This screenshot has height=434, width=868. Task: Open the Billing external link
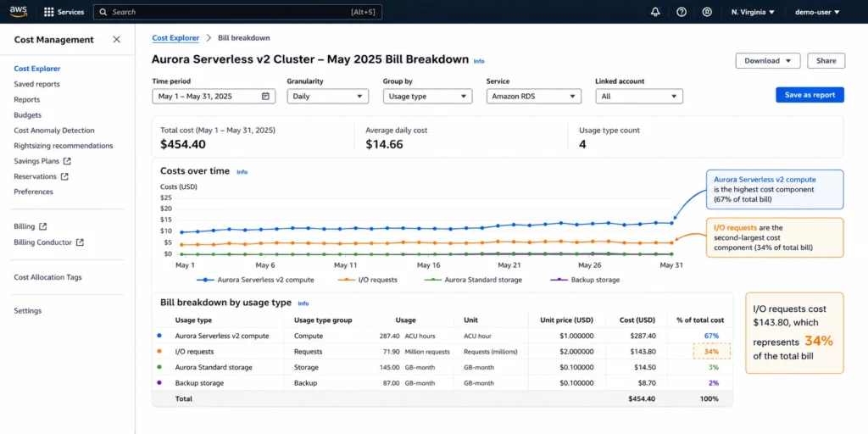pyautogui.click(x=31, y=226)
